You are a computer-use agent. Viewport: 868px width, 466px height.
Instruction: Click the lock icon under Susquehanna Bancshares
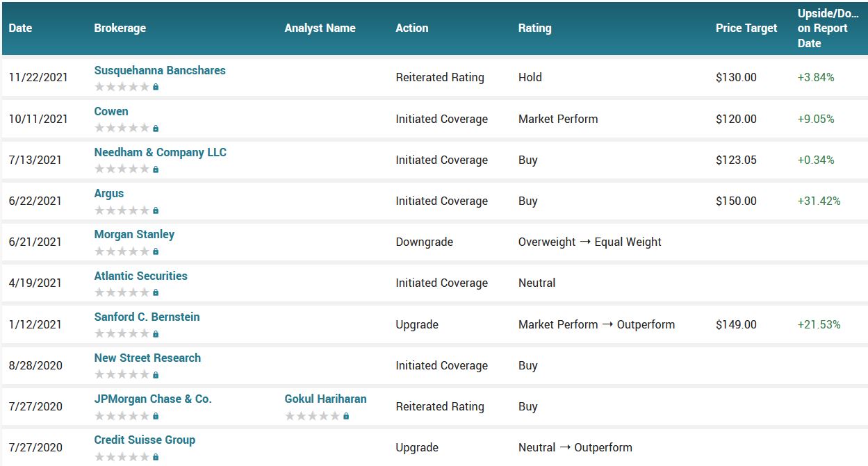coord(156,88)
